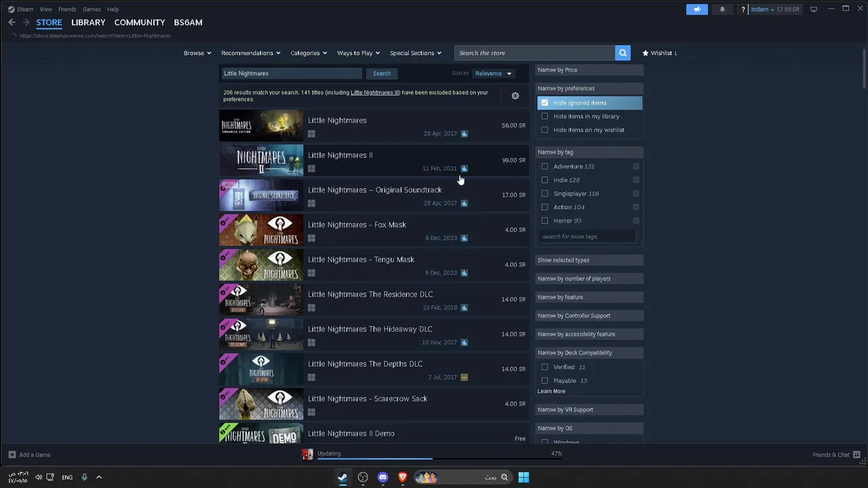Click the blue store search magnifier button
The width and height of the screenshot is (868, 488).
tap(623, 53)
